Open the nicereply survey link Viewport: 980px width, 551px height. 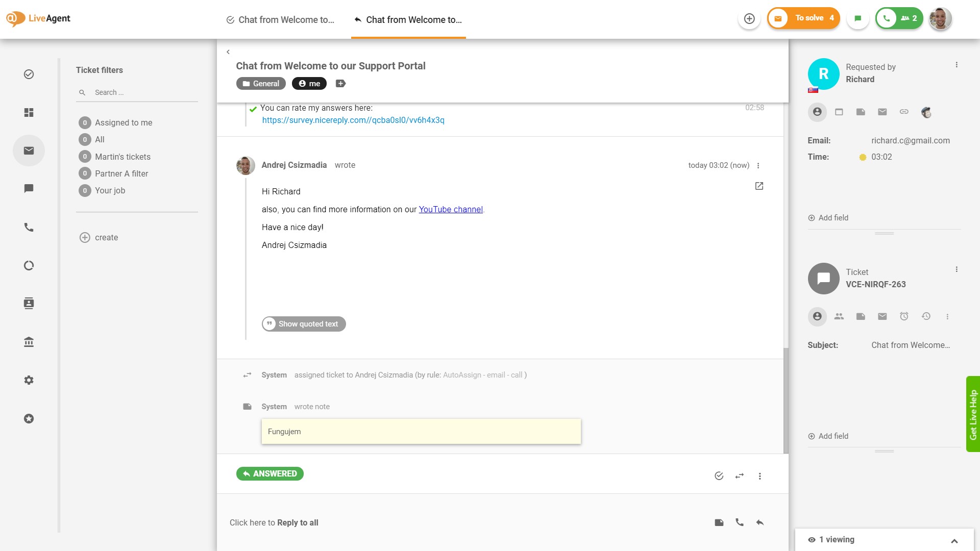click(353, 120)
